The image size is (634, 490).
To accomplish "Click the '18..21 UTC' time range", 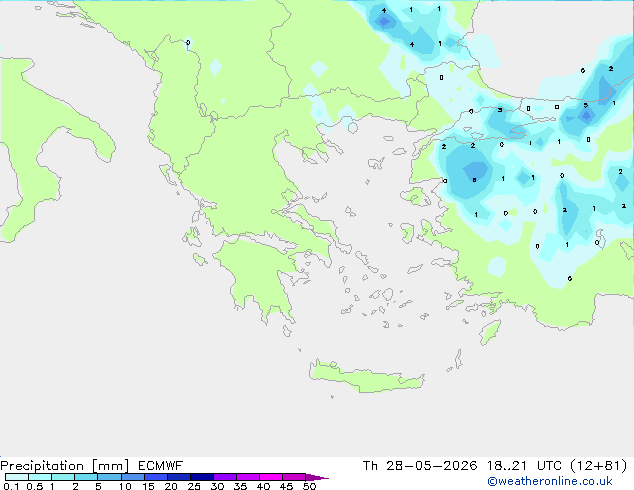I will pos(524,466).
